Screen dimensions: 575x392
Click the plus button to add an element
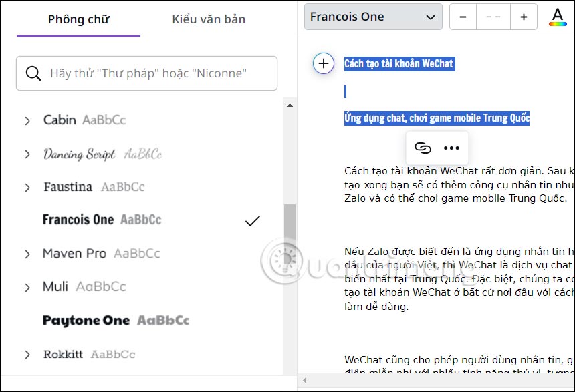tap(324, 63)
